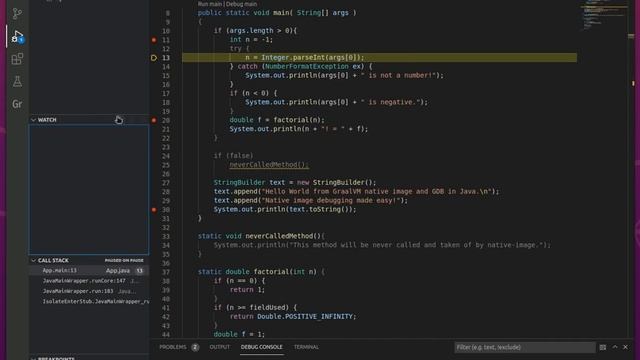Screen dimensions: 640x360
Task: Switch to the PROBLEMS tab
Action: [173, 347]
